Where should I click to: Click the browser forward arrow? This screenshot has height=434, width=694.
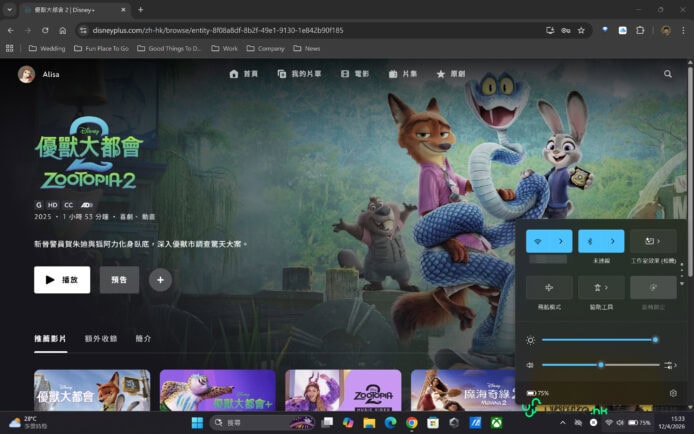[28, 30]
